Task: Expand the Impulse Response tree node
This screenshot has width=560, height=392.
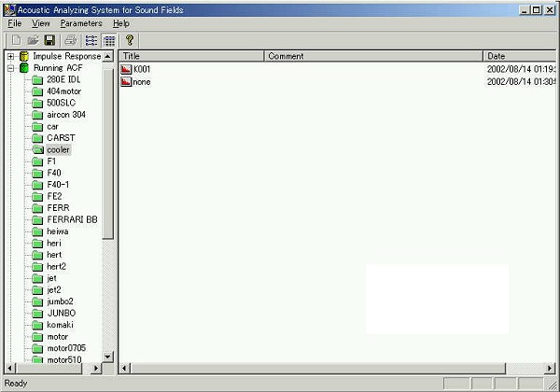Action: click(x=10, y=57)
